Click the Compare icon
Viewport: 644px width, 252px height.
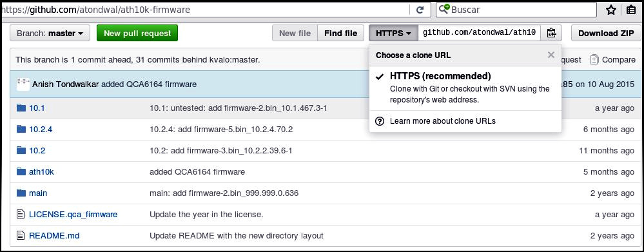point(594,59)
